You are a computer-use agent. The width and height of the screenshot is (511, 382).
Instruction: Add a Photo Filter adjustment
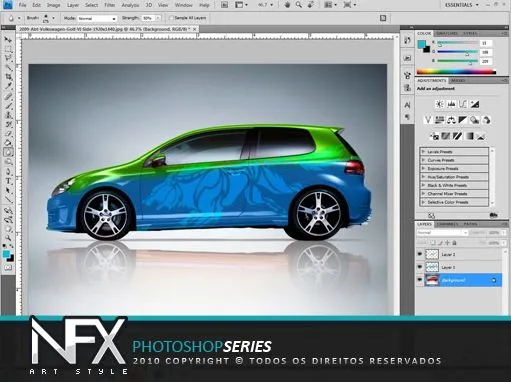point(475,120)
